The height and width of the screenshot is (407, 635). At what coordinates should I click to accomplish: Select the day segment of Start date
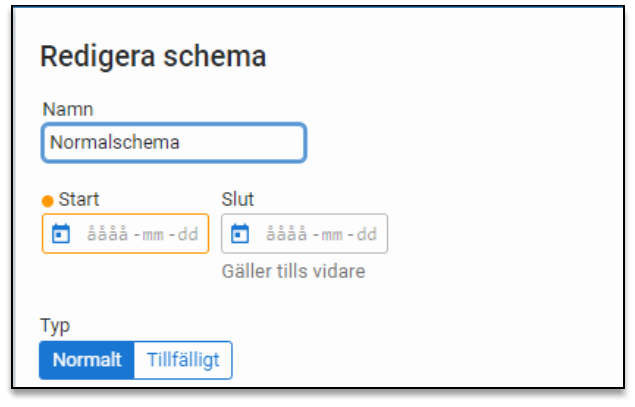pyautogui.click(x=188, y=235)
